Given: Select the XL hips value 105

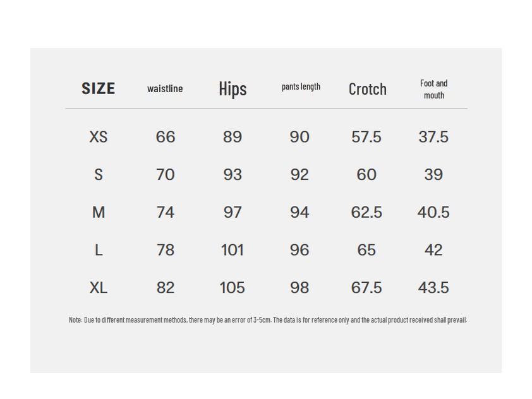Looking at the screenshot, I should tap(233, 288).
